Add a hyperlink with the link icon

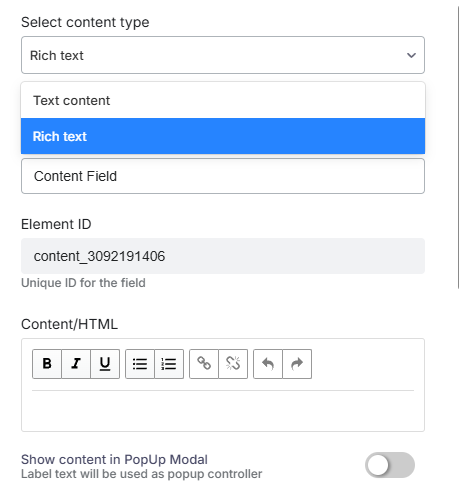pyautogui.click(x=204, y=364)
